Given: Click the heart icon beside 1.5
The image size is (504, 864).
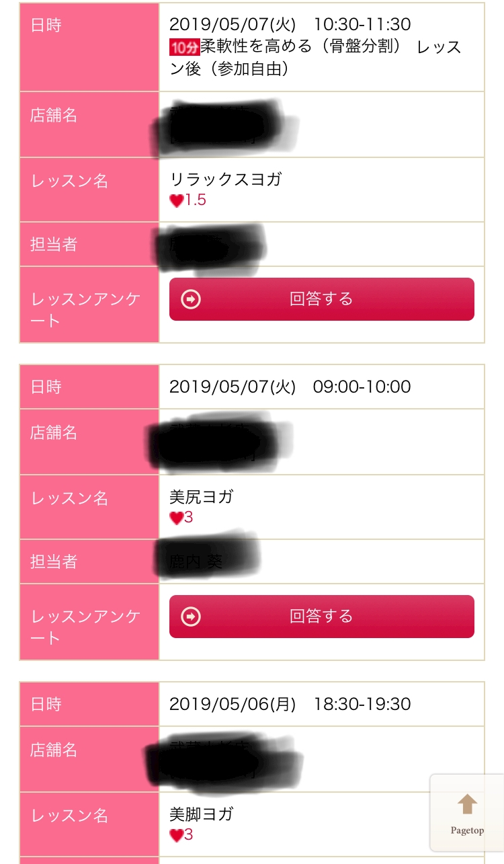Looking at the screenshot, I should point(177,200).
